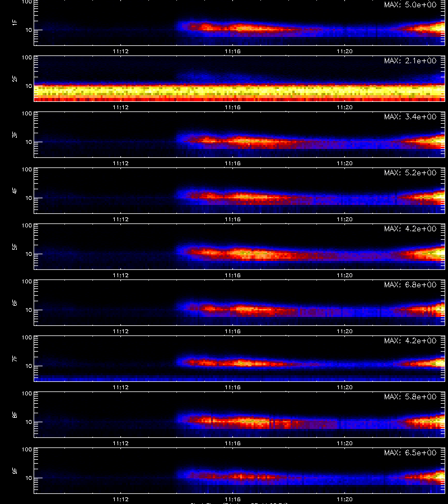This screenshot has height=504, width=448.
Task: Click the 11:20 time label under 7F panel
Action: [x=344, y=388]
